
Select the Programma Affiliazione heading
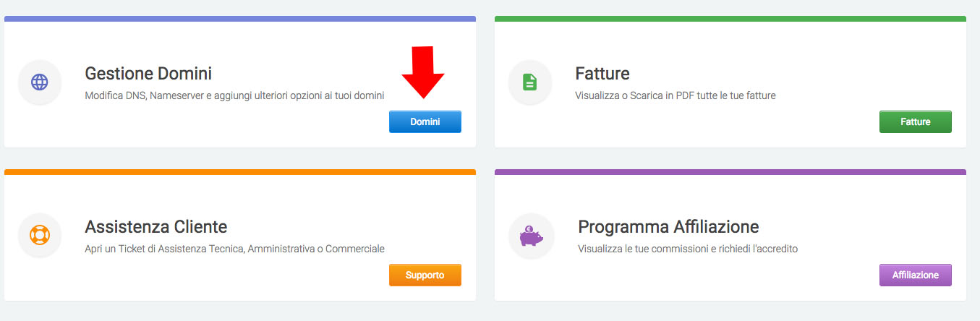coord(668,227)
